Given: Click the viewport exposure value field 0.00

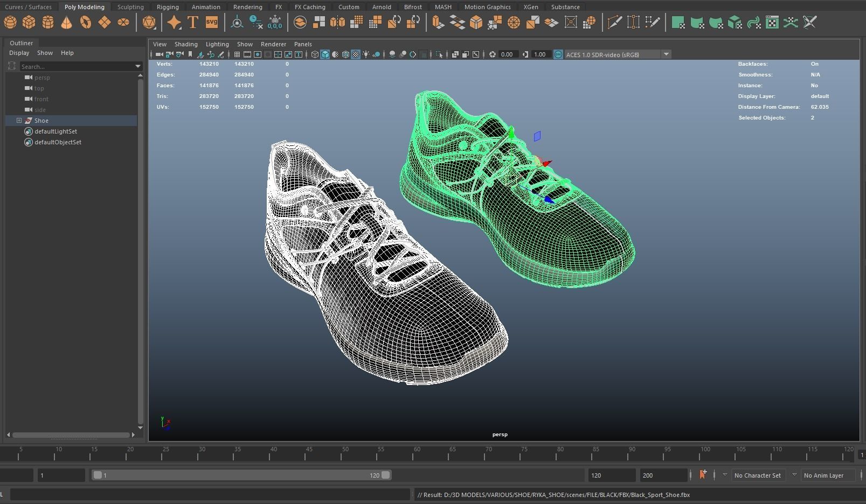Looking at the screenshot, I should pyautogui.click(x=507, y=54).
